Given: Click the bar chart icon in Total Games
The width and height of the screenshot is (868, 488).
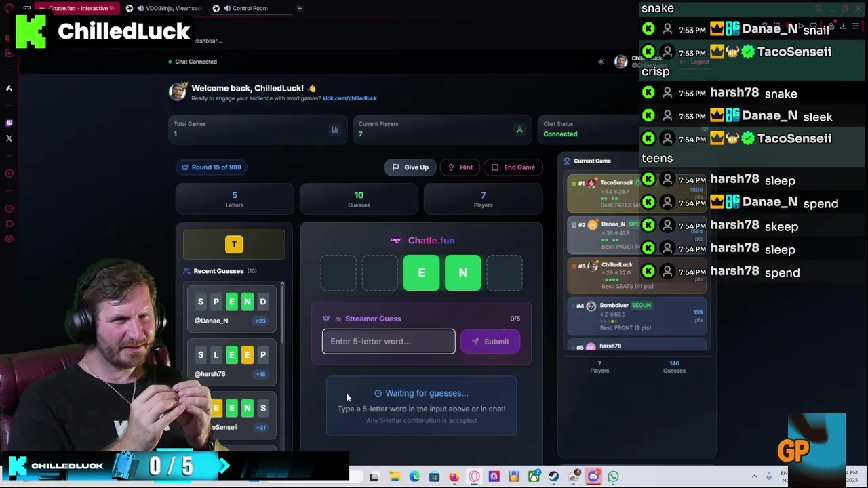Looking at the screenshot, I should [334, 129].
